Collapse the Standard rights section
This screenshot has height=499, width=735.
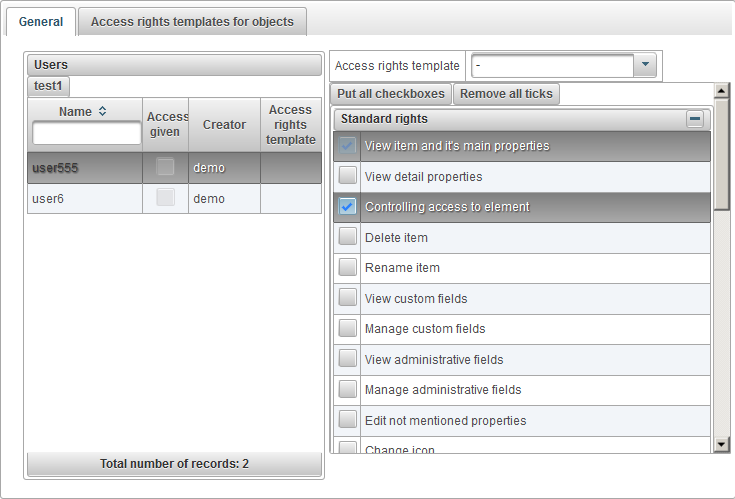pyautogui.click(x=695, y=119)
